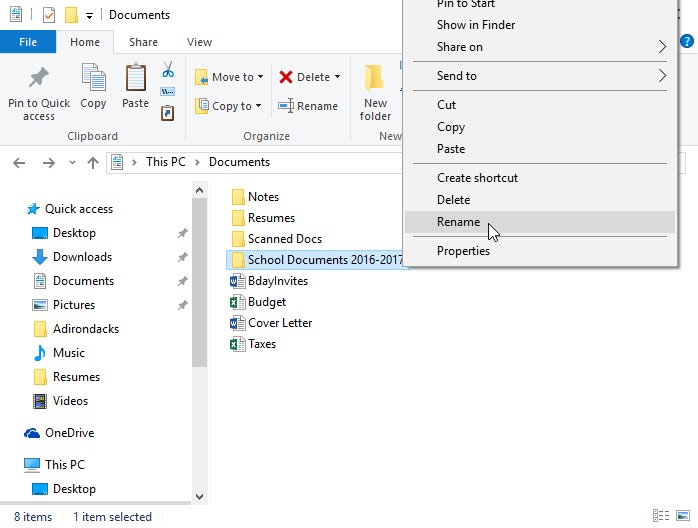This screenshot has width=698, height=528.
Task: Choose Copy in the context menu
Action: pos(540,127)
